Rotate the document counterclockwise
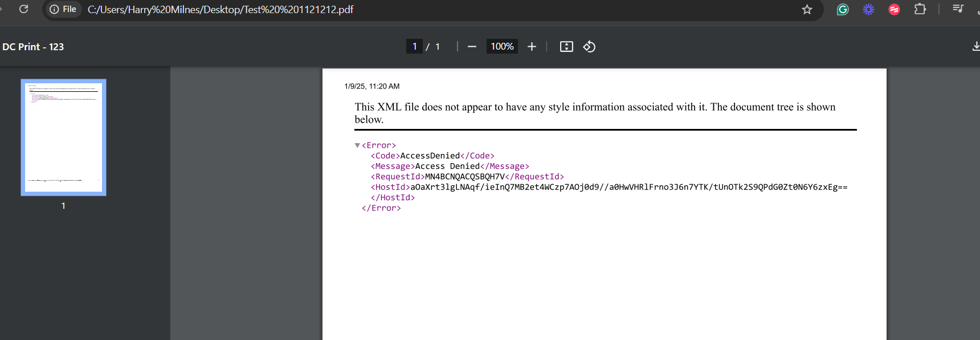980x340 pixels. (589, 46)
